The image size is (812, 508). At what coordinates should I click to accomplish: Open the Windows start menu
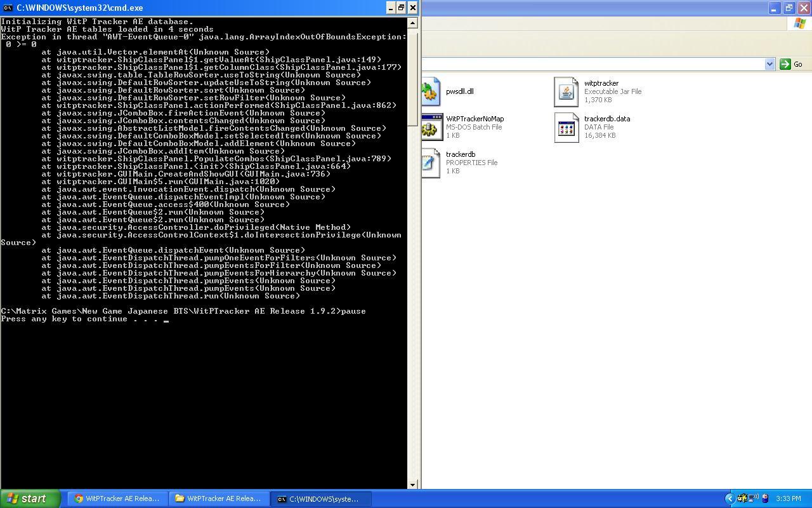[30, 498]
